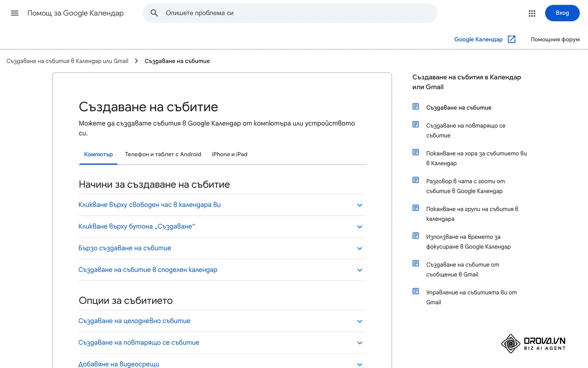The height and width of the screenshot is (368, 588).
Task: Click the breadcrumb chevron separator
Action: coord(136,61)
